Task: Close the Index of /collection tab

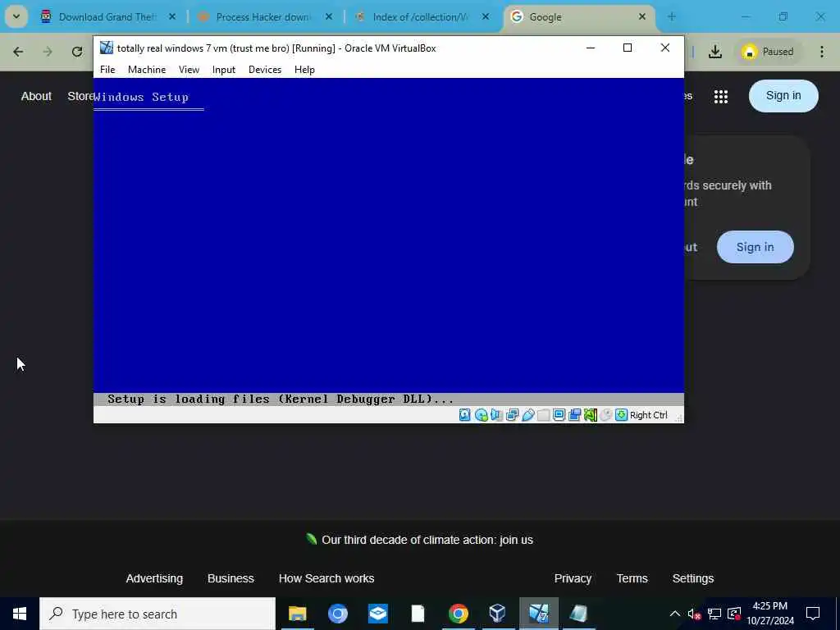Action: (486, 17)
